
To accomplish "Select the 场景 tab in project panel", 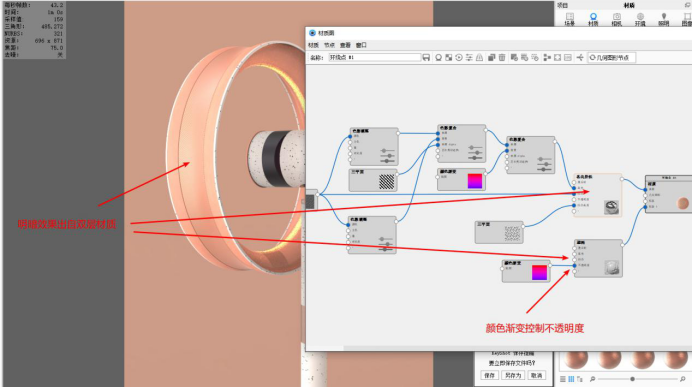I will tap(570, 19).
